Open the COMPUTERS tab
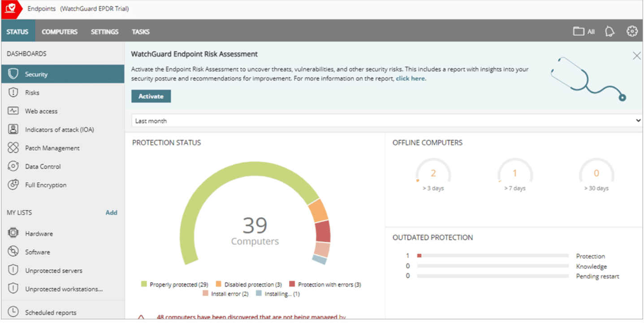The width and height of the screenshot is (644, 323). click(60, 32)
